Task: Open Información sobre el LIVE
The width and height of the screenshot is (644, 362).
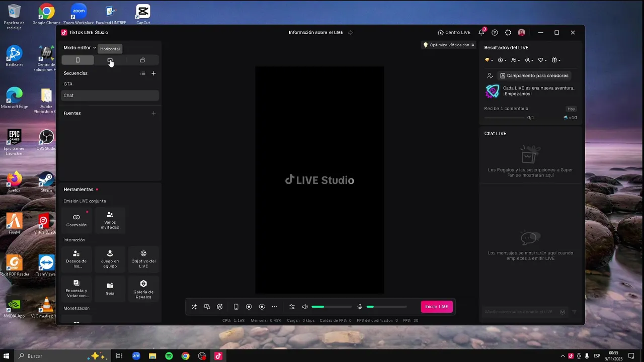Action: point(315,33)
